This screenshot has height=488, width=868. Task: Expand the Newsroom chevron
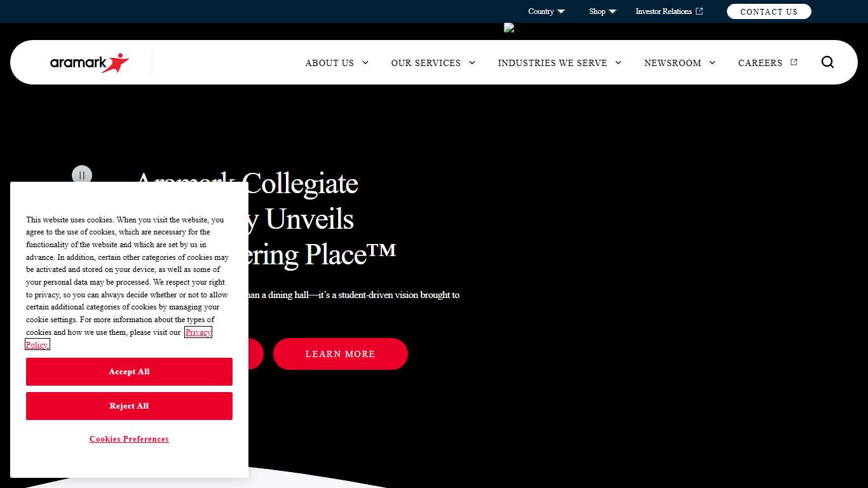click(712, 63)
